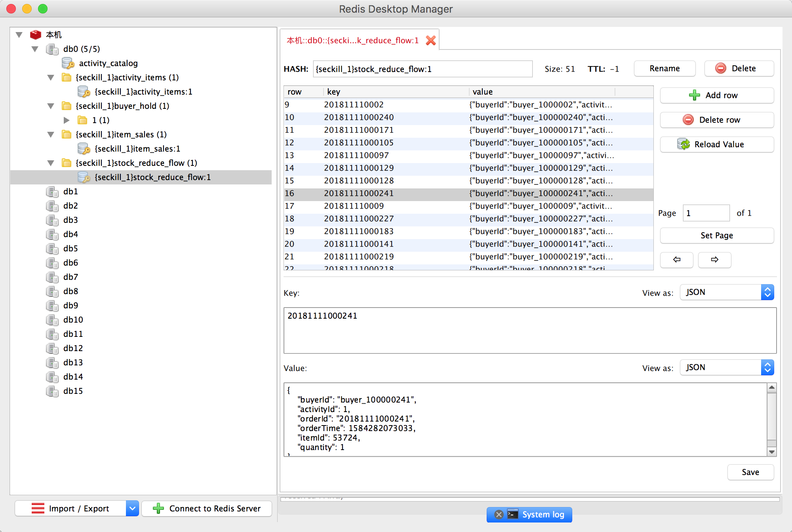Screen dimensions: 792x532
Task: Collapse the {seckill_1}activity_items namespace
Action: (x=51, y=78)
